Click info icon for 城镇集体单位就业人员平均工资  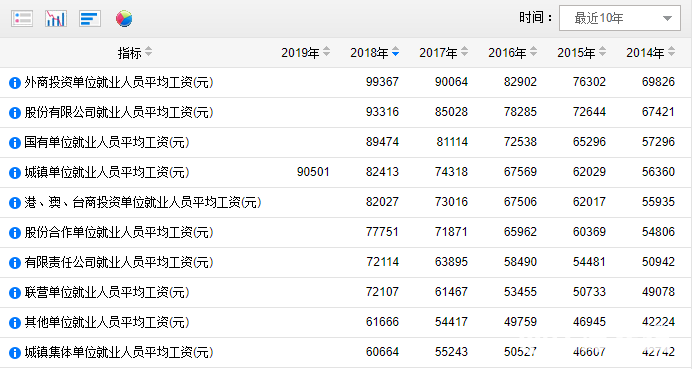point(15,353)
